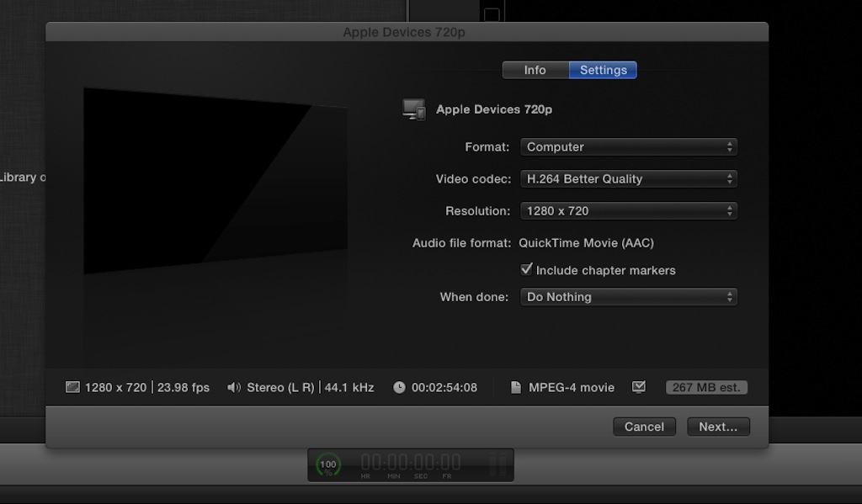Click the QuickTime Movie (AAC) text
This screenshot has width=862, height=504.
click(587, 243)
